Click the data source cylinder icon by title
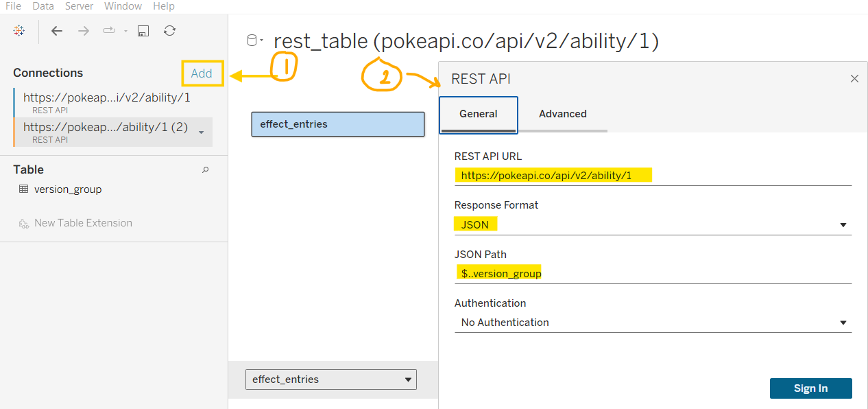 (x=252, y=41)
